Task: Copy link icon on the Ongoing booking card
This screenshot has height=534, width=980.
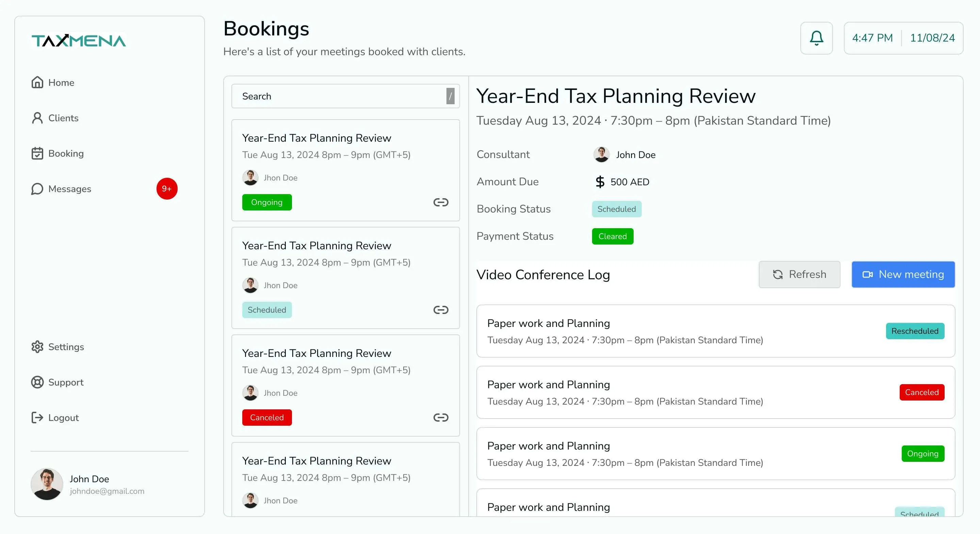Action: tap(441, 202)
